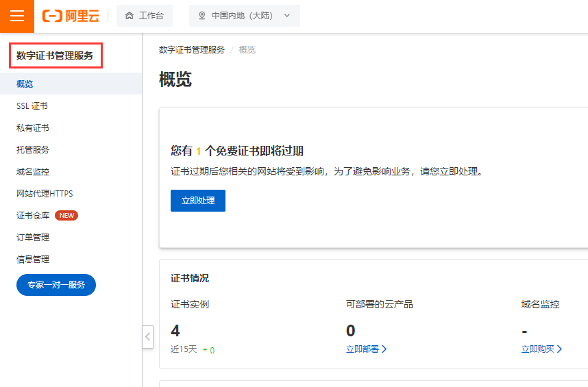Click the arrow icon after 立即购买
This screenshot has height=387, width=588.
pos(559,349)
